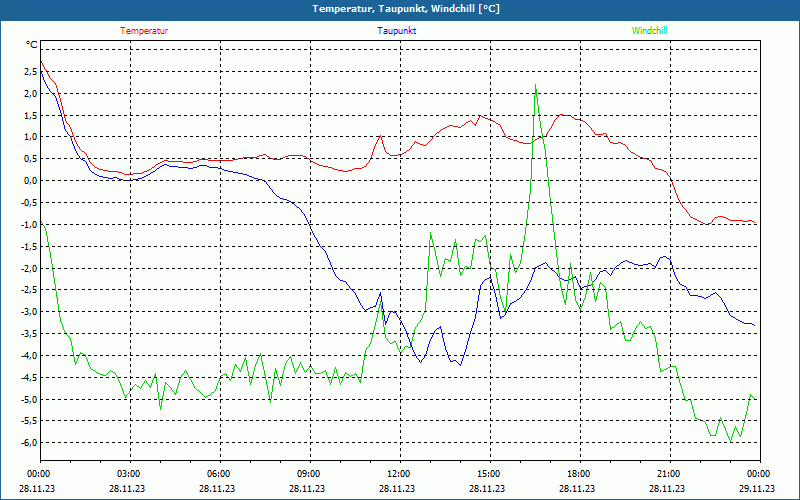Image resolution: width=800 pixels, height=500 pixels.
Task: Click the 2,0 value on the y-axis
Action: (x=31, y=93)
